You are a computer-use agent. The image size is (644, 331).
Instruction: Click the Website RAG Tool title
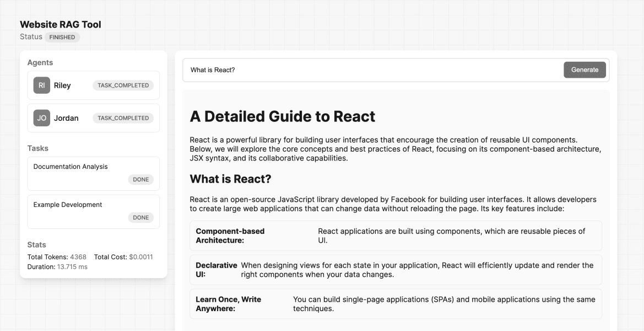[x=61, y=24]
